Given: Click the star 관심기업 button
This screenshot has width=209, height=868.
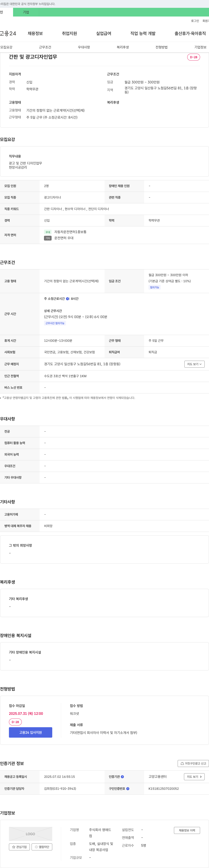Looking at the screenshot, I should [x=19, y=847].
